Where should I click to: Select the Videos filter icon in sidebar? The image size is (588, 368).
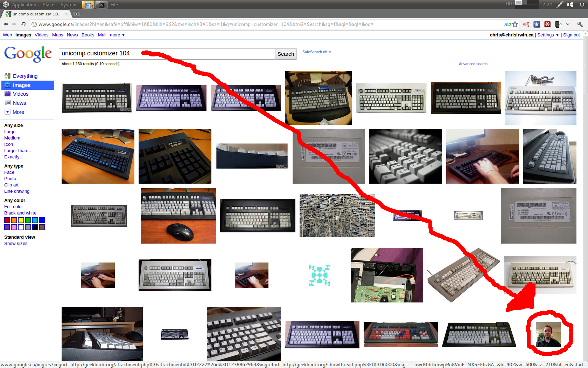(8, 94)
